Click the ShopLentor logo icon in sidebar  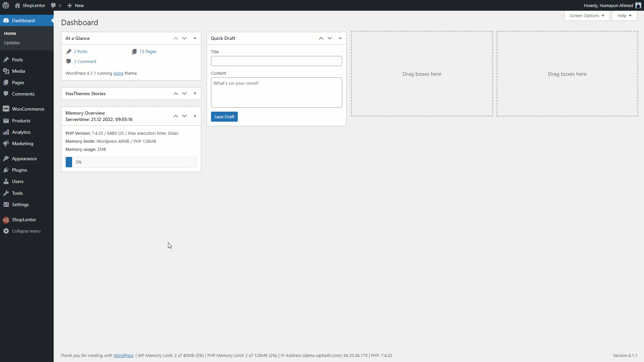[6, 220]
